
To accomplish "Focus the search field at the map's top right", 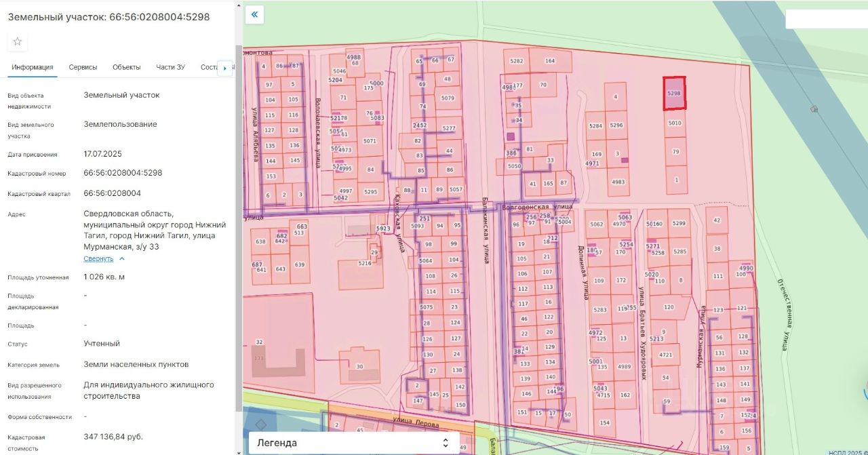I will (826, 19).
